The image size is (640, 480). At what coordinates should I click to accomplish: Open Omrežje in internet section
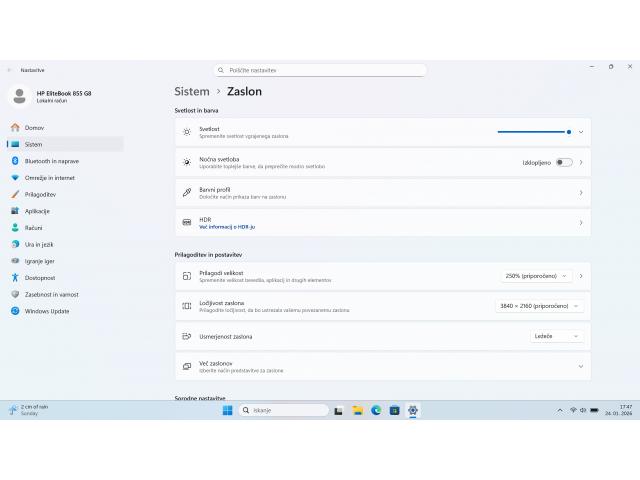(x=49, y=177)
